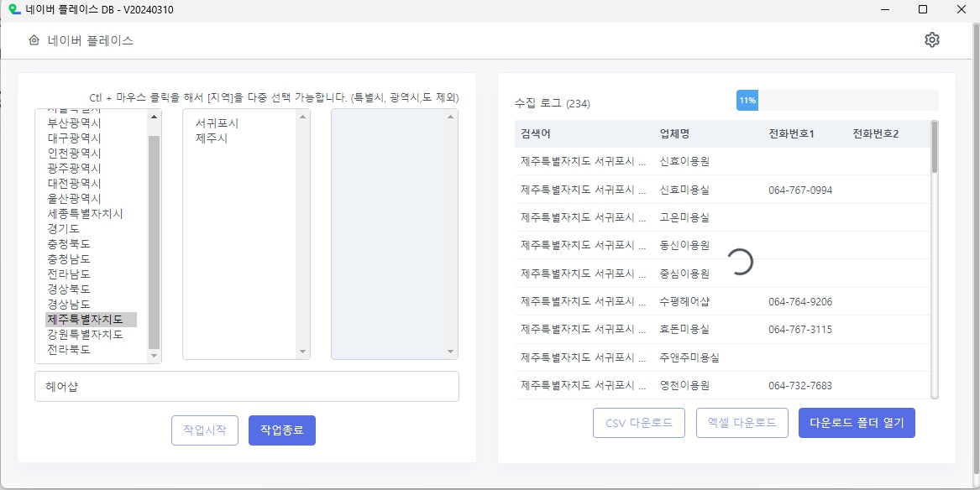Select 충청남도 in the region list
This screenshot has width=980, height=490.
tap(69, 259)
